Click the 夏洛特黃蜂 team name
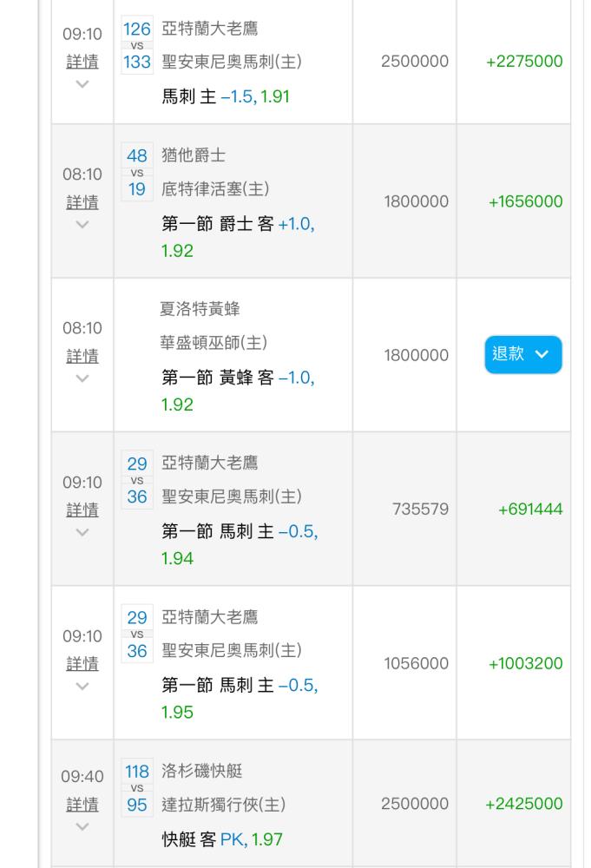 pos(200,309)
